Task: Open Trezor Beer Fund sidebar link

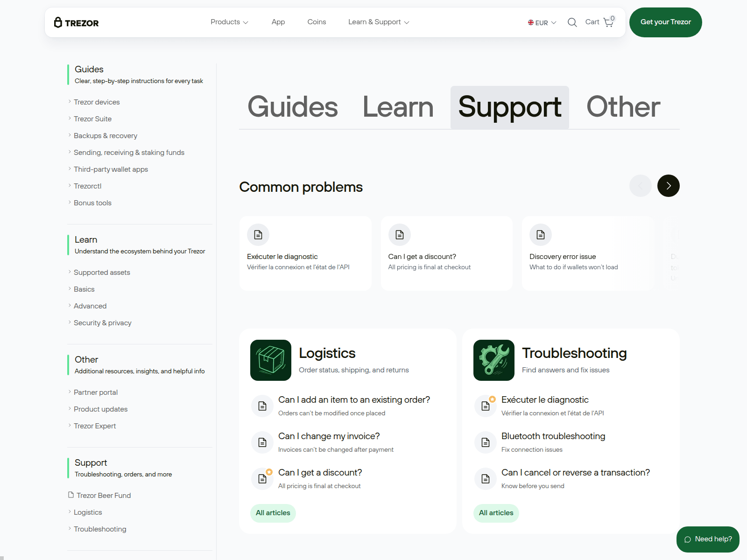Action: tap(104, 496)
